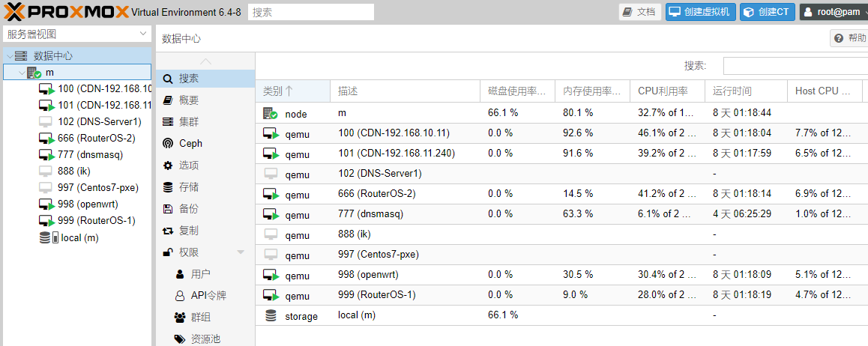Collapse the 数据中心 tree node
Viewport: 868px width, 346px height.
[8, 55]
